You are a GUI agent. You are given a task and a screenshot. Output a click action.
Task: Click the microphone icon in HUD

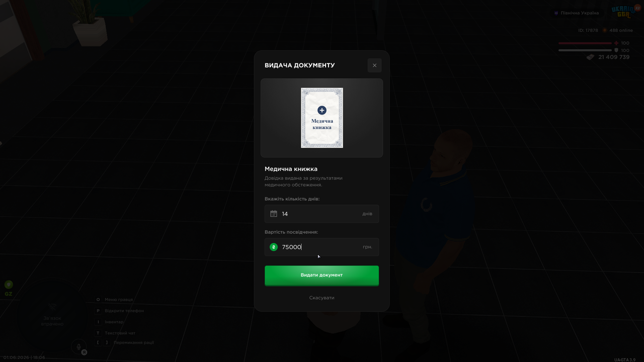[78, 346]
